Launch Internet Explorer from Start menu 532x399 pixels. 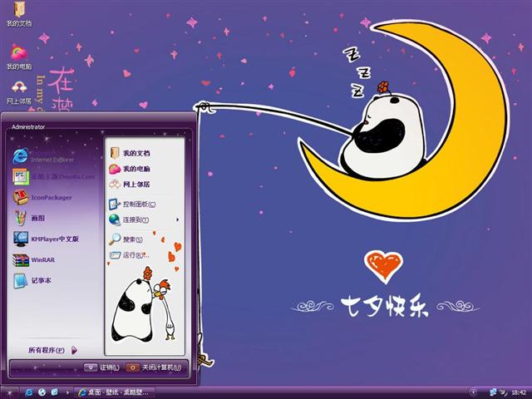click(44, 156)
